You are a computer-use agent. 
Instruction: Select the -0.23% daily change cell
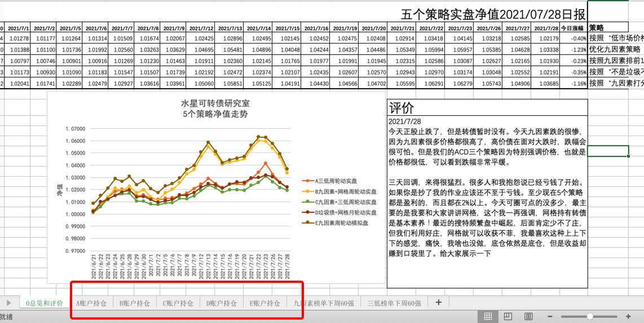[x=574, y=60]
